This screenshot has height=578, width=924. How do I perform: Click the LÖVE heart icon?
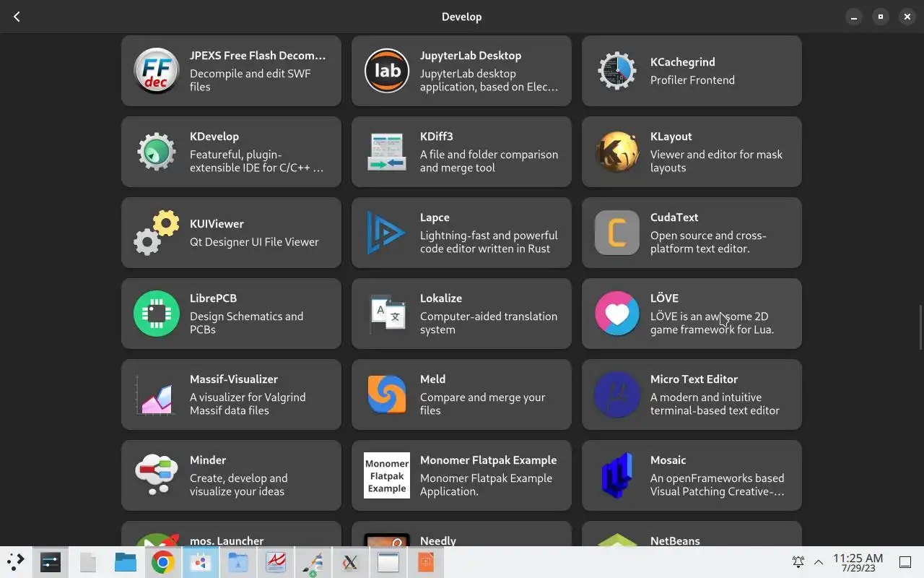click(x=617, y=314)
